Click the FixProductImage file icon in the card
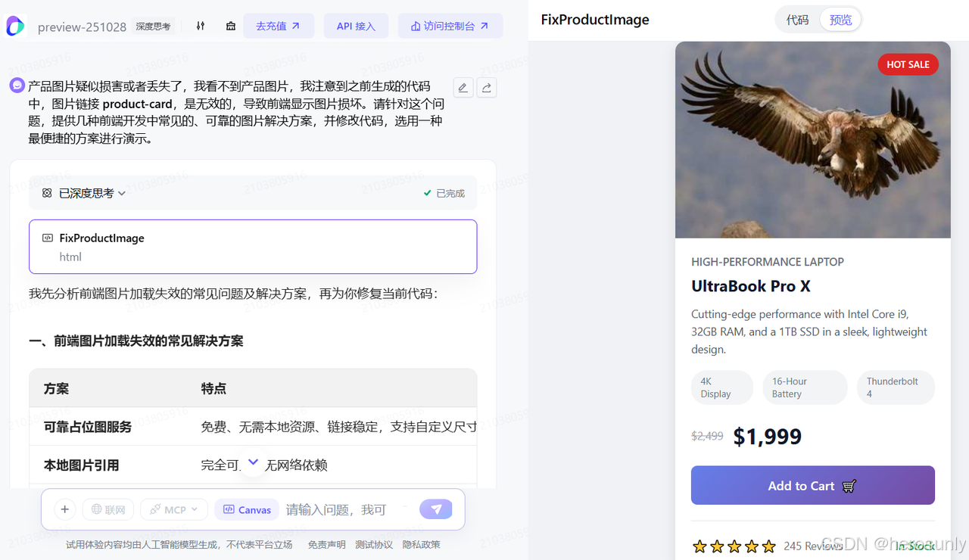The height and width of the screenshot is (560, 969). coord(48,238)
